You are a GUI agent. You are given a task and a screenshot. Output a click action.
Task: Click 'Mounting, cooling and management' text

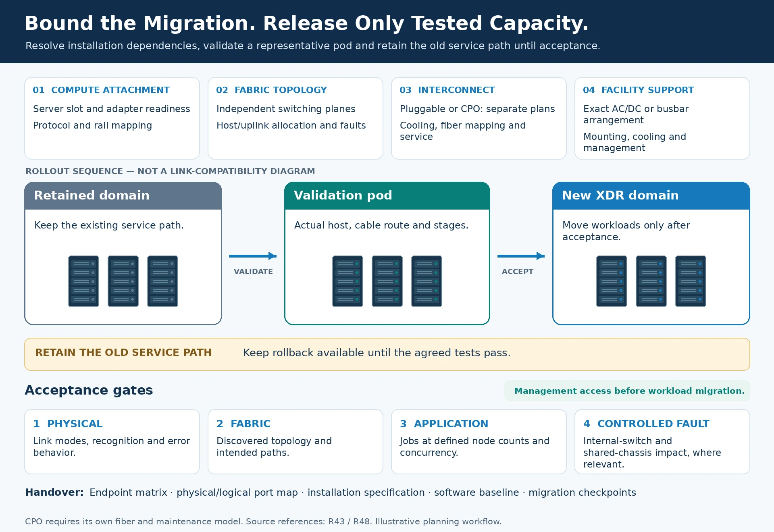coord(635,142)
